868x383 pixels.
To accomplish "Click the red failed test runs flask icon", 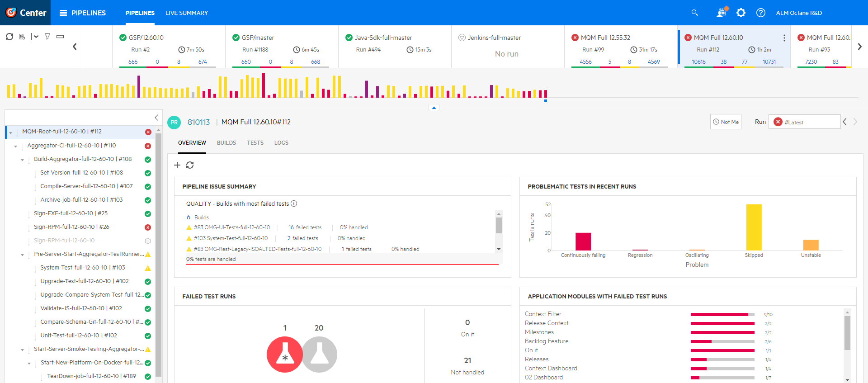I will (x=284, y=355).
